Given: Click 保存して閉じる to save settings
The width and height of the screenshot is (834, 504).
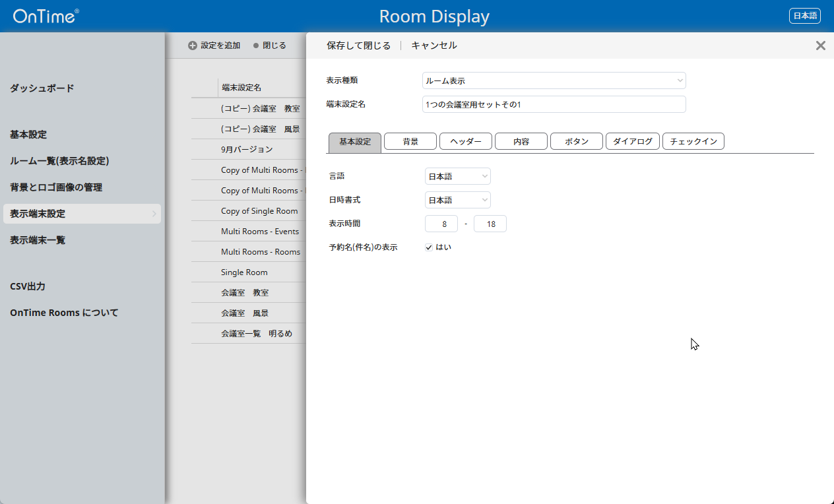Looking at the screenshot, I should (x=358, y=46).
